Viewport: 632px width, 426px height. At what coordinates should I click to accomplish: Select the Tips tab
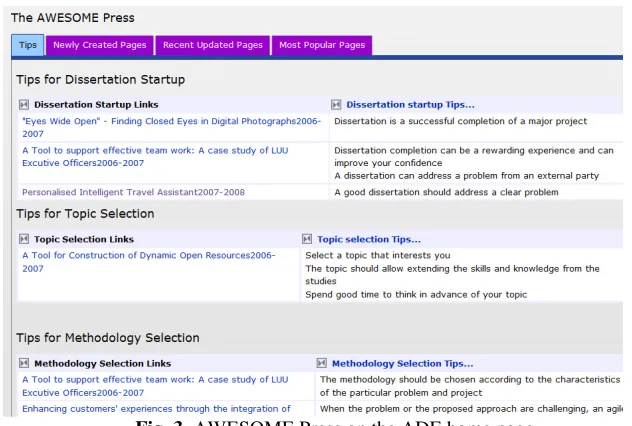point(28,45)
